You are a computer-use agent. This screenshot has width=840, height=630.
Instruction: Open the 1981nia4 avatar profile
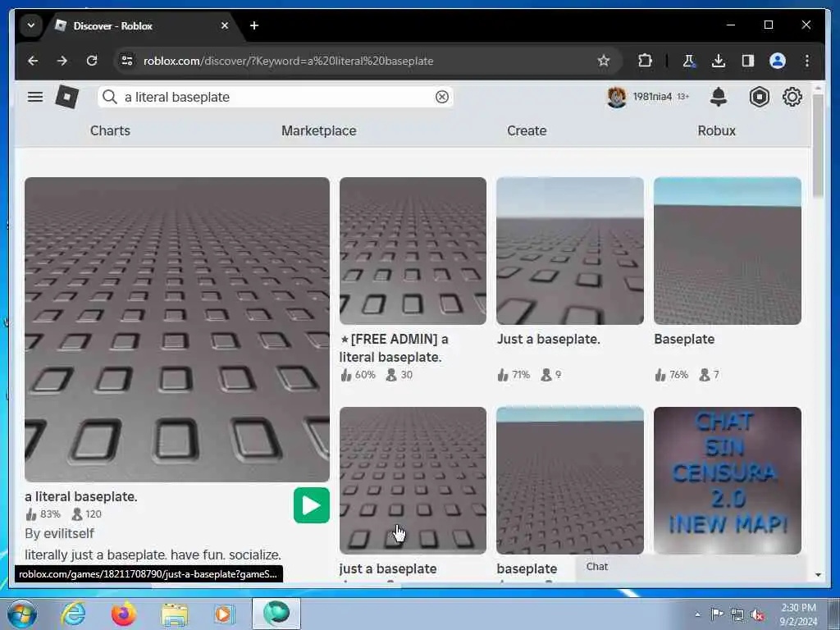617,97
